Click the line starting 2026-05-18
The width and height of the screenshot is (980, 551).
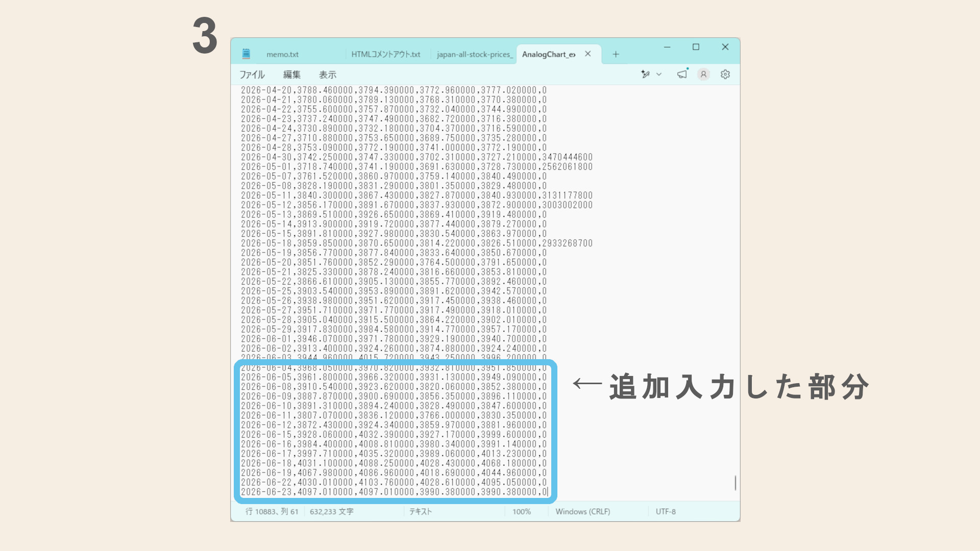coord(416,243)
